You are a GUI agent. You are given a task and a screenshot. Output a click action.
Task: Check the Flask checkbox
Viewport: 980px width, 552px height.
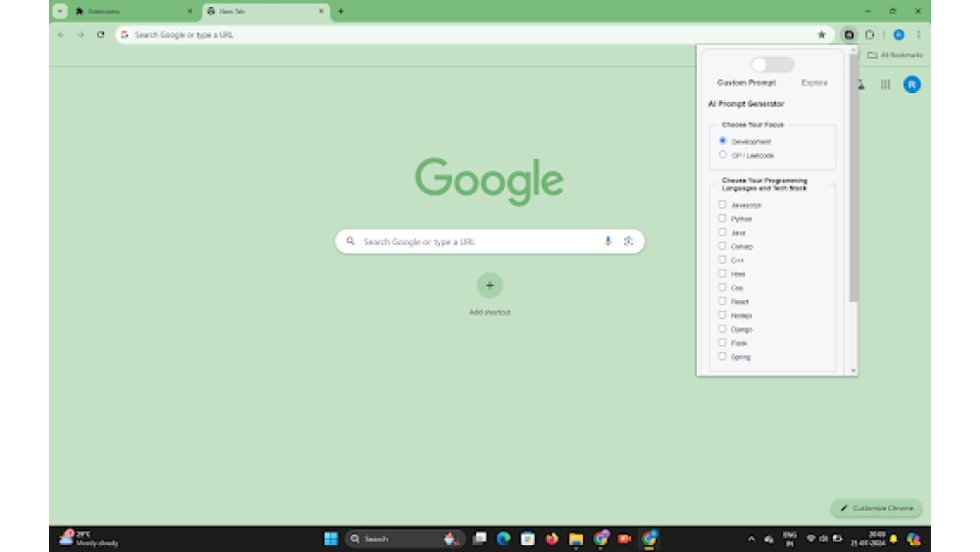pyautogui.click(x=722, y=342)
